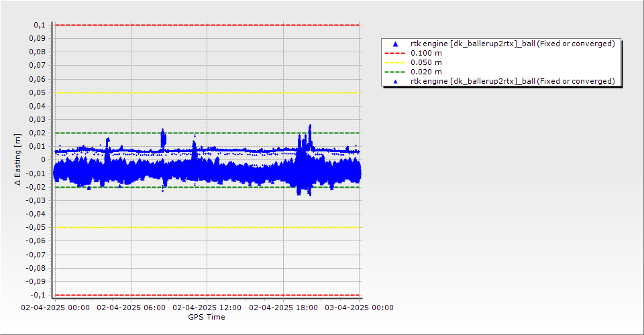The image size is (644, 335).
Task: Click the '-0,02' y-axis tick label
Action: coord(36,187)
